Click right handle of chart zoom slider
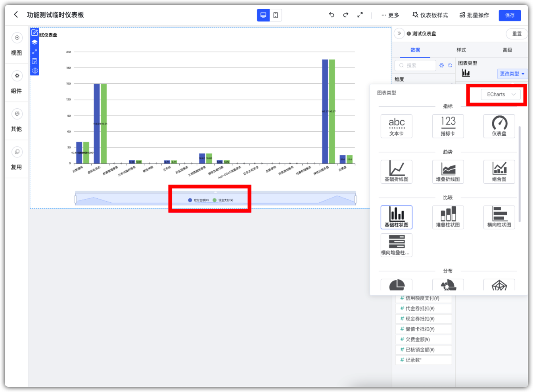Viewport: 533px width, 392px height. [x=355, y=199]
